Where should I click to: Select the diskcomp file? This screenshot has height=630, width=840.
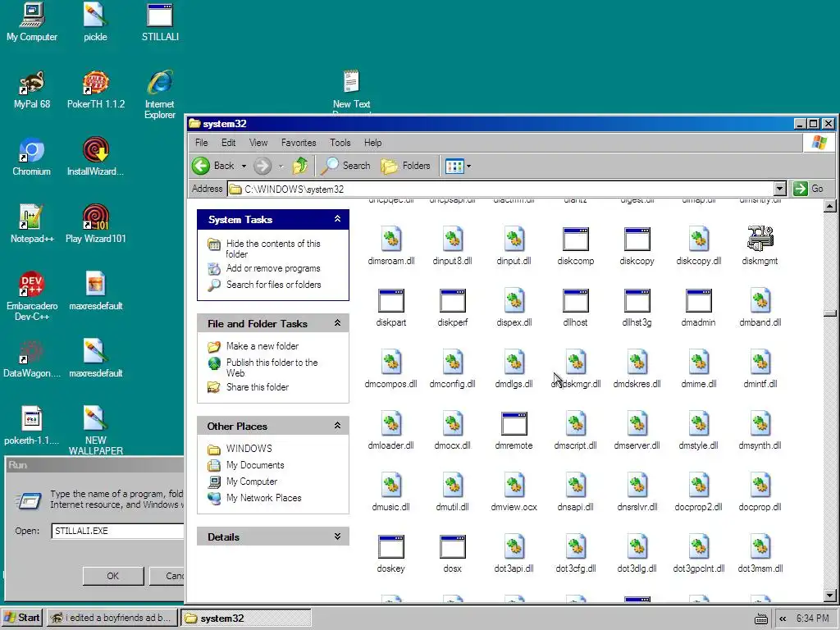click(x=575, y=246)
